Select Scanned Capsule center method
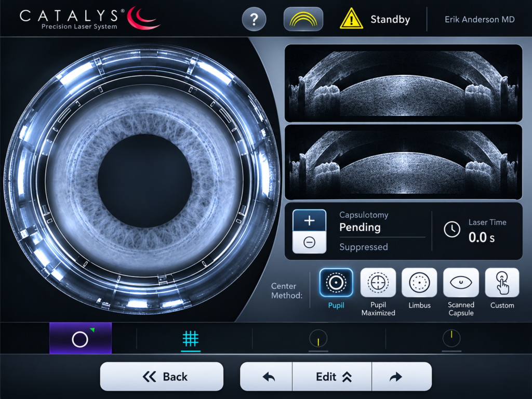This screenshot has height=399, width=532. 461,283
